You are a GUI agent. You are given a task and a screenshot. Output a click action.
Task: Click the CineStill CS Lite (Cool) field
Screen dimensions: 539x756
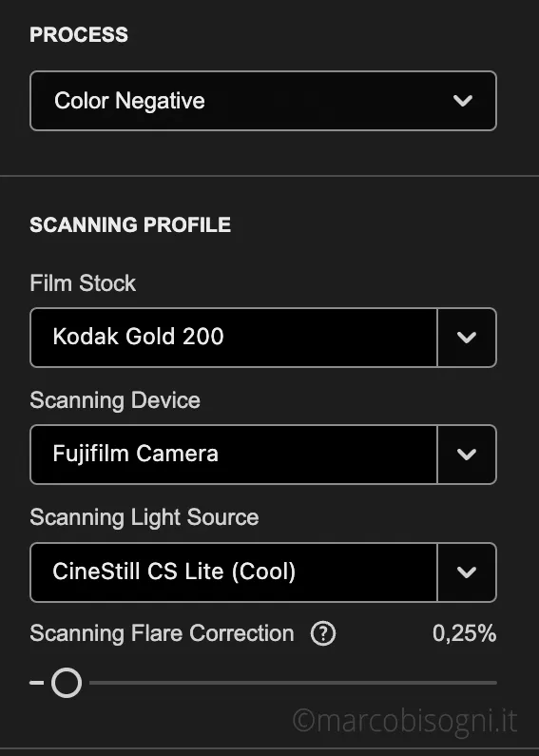(234, 572)
